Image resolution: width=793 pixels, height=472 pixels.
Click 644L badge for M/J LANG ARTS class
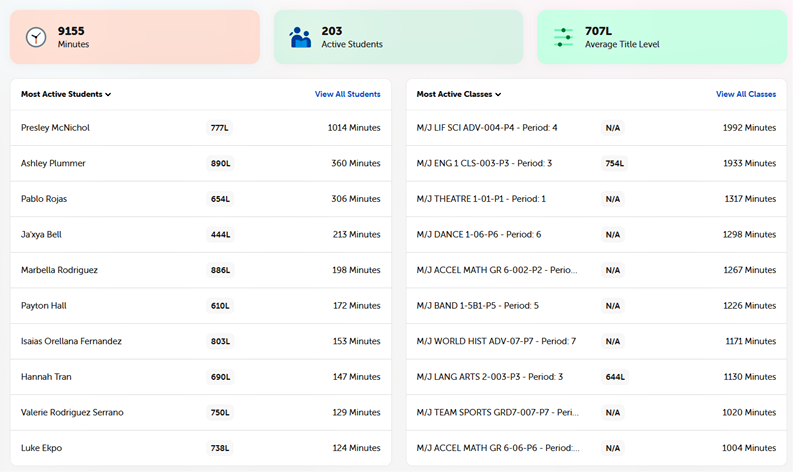(614, 377)
